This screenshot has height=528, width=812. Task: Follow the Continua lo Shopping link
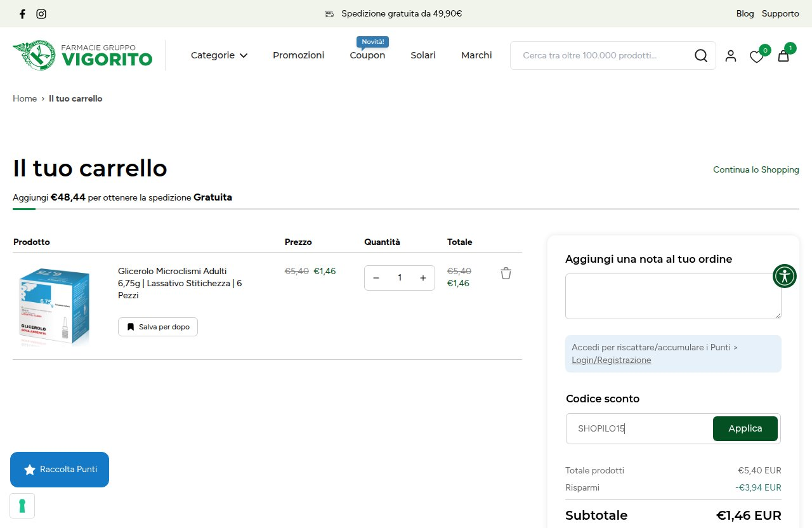point(756,169)
